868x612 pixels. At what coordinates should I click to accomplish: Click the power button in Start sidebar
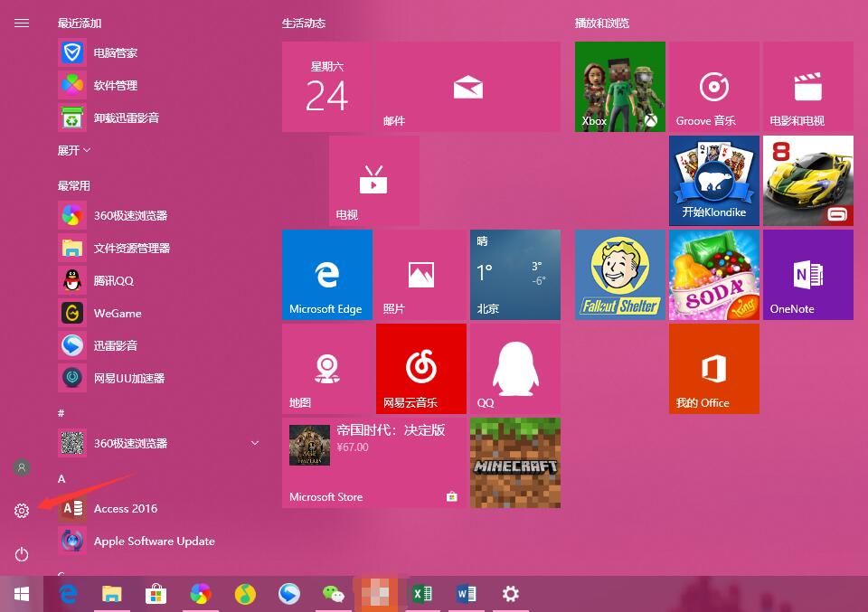pyautogui.click(x=21, y=554)
